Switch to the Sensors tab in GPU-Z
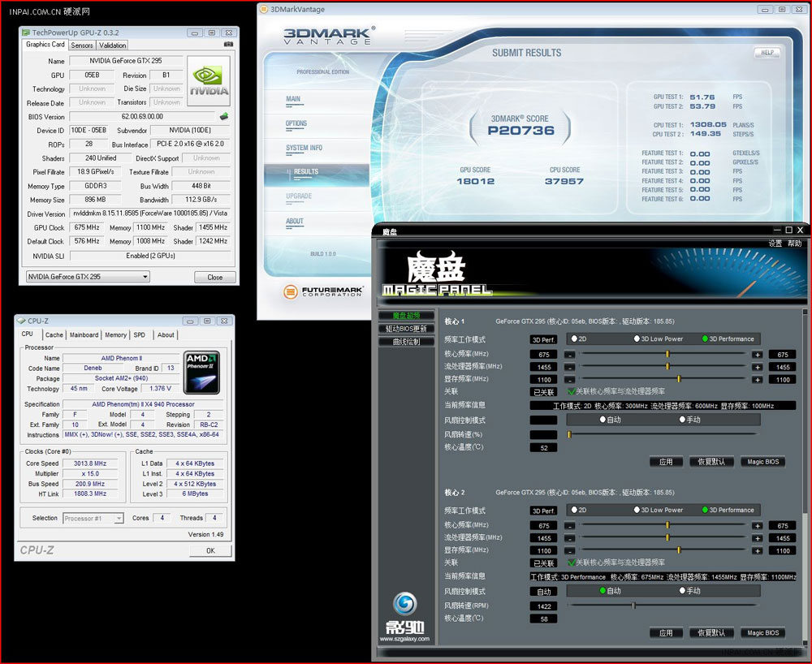Screen dimensions: 812x664 82,45
